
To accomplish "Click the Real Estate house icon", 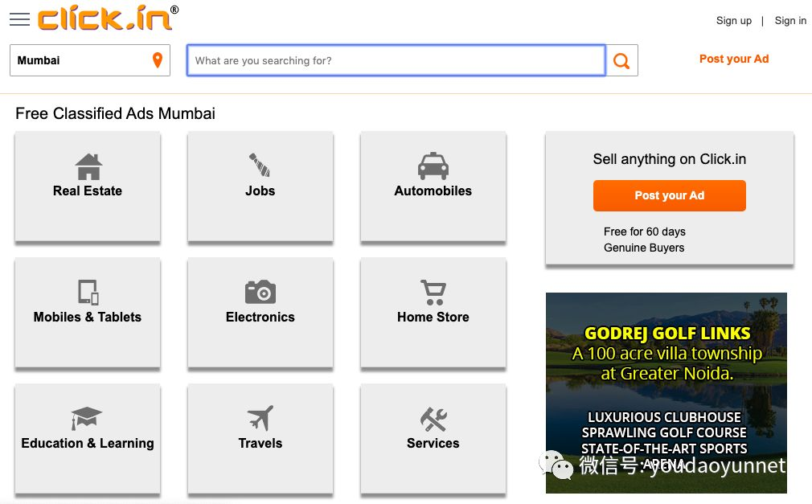I will coord(88,166).
